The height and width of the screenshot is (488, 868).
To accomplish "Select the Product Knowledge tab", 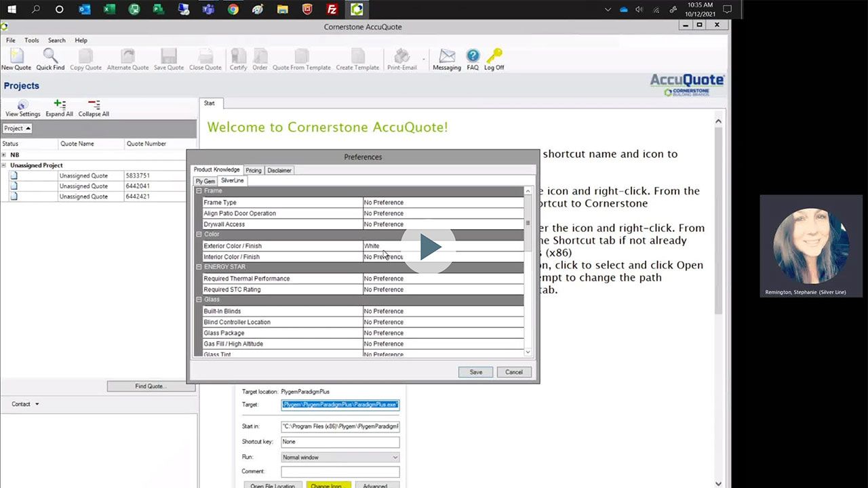I will tap(217, 169).
